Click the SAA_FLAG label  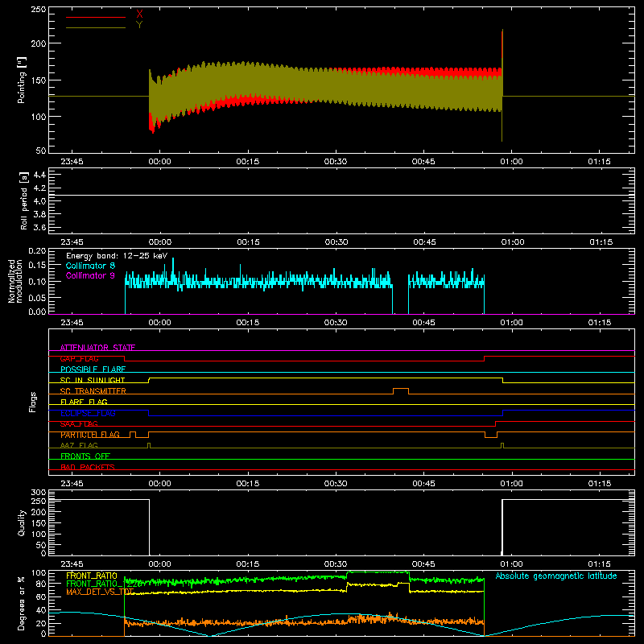[x=79, y=424]
